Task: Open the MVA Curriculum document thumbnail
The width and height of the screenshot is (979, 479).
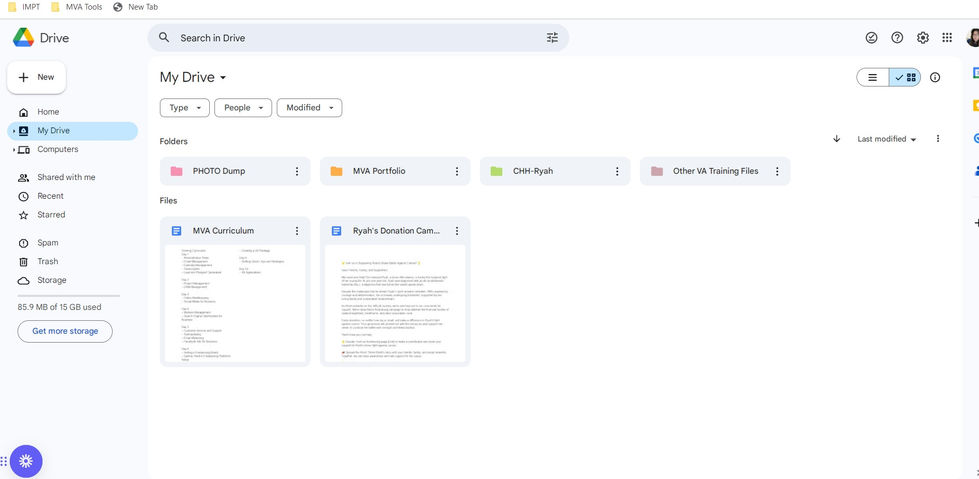Action: pos(235,304)
